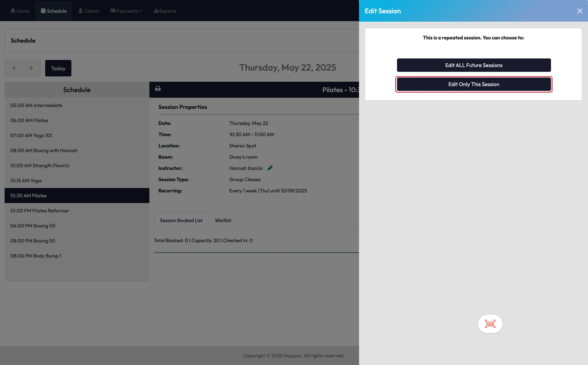Select 07:00 AM Yoga 101 session
588x365 pixels.
click(31, 135)
